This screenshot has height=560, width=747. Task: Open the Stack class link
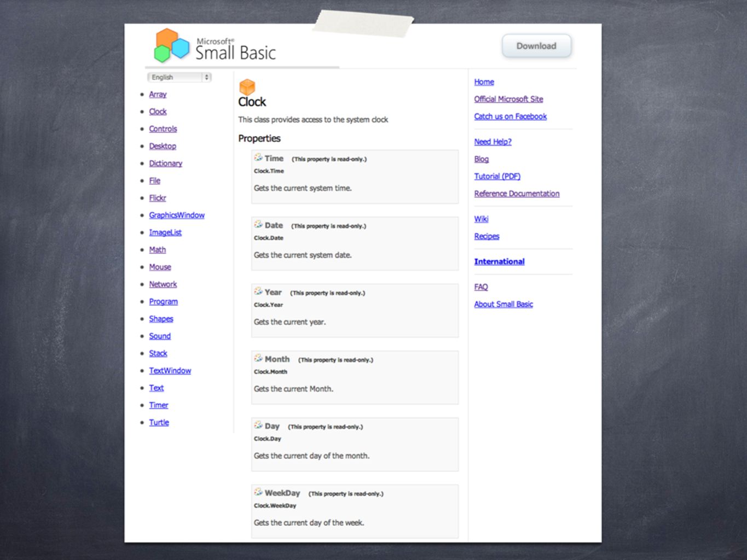(x=158, y=353)
